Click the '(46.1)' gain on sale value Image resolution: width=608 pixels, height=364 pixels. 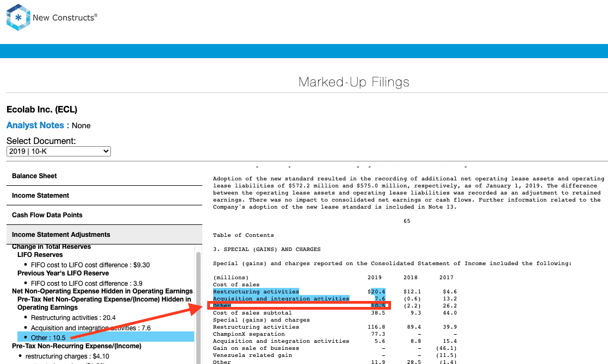tap(446, 348)
